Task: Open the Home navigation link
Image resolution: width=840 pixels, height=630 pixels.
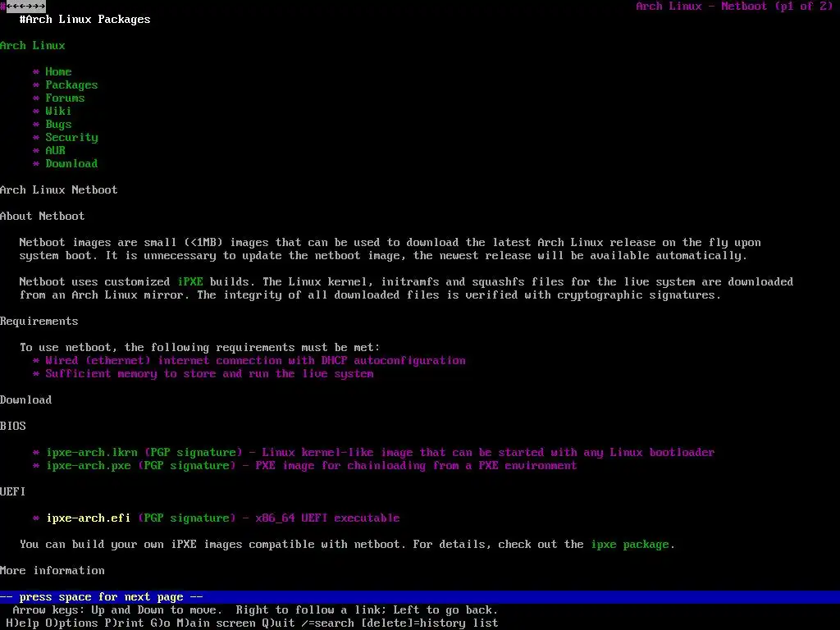Action: [58, 72]
